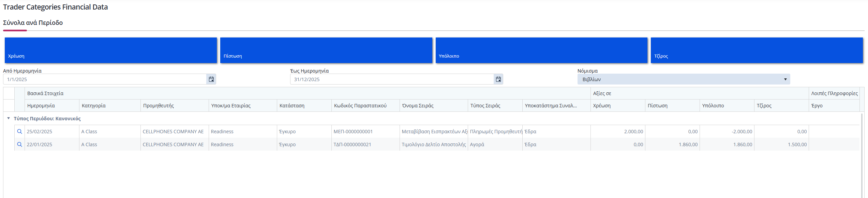This screenshot has width=868, height=198.
Task: Sort by Τζίρος column header in grid
Action: click(781, 106)
